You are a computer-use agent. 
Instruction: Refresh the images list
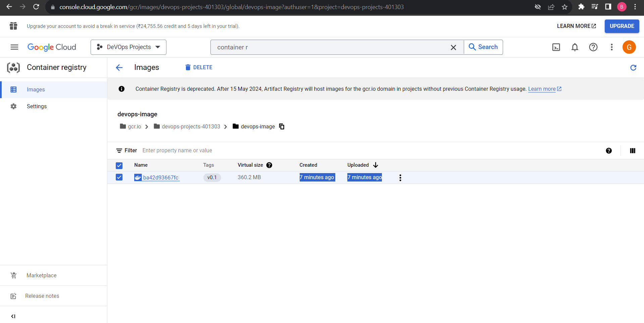pos(633,68)
